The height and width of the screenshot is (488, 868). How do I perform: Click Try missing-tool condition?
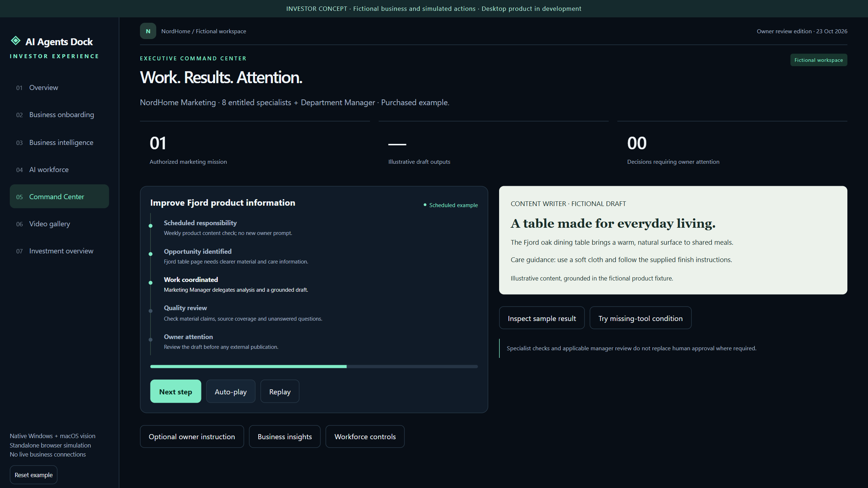[x=641, y=318]
